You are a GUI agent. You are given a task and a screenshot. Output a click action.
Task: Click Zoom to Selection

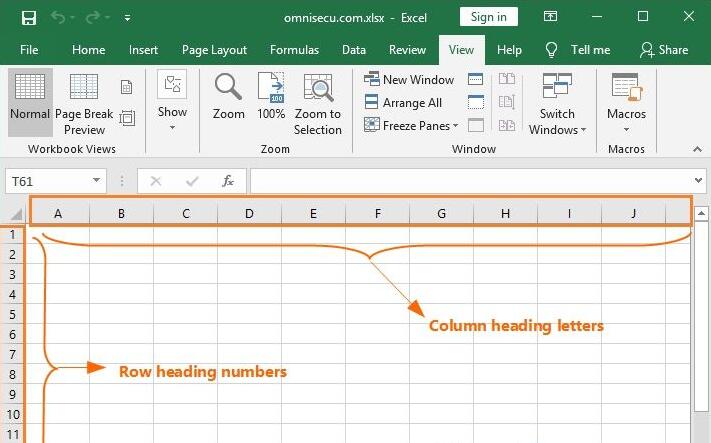tap(317, 104)
